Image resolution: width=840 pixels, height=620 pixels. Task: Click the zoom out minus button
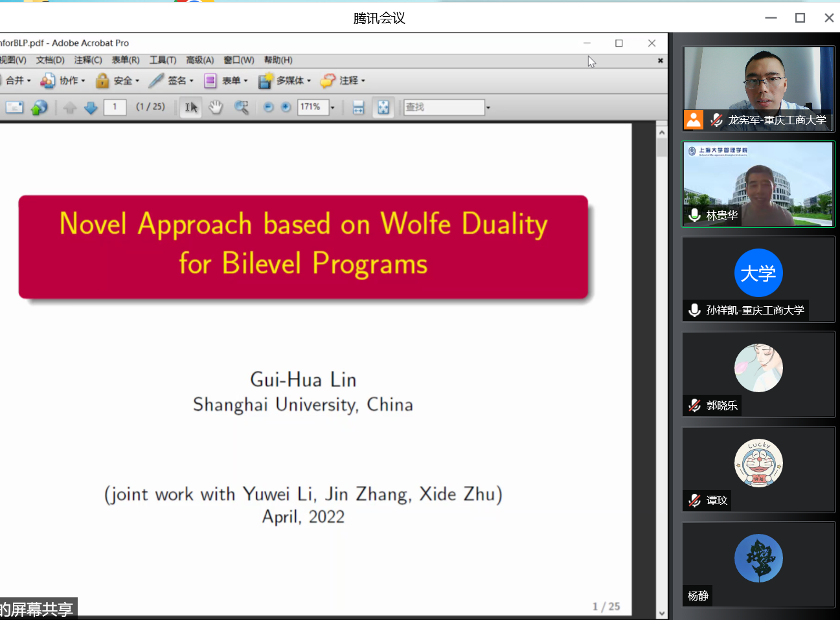268,107
